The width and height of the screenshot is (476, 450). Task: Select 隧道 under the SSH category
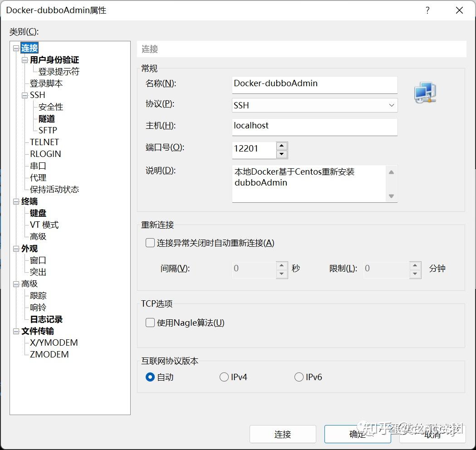pos(47,118)
